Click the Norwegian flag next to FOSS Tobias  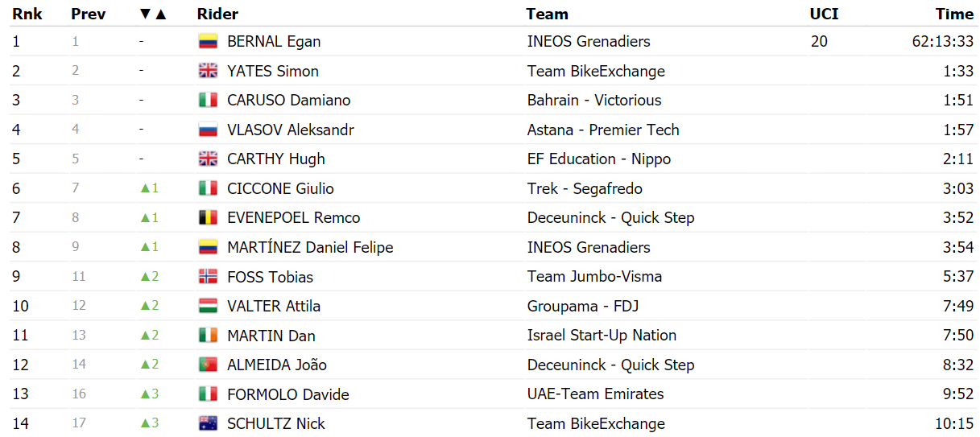point(208,277)
